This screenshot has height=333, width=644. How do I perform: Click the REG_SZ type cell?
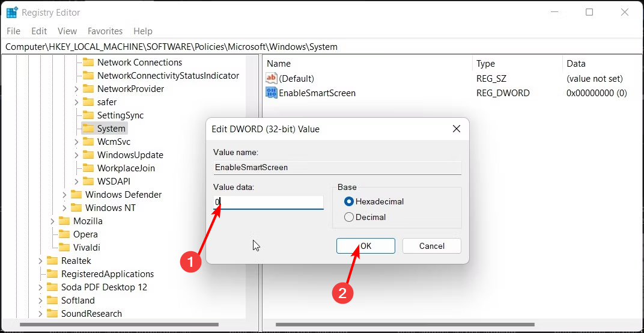click(x=491, y=78)
